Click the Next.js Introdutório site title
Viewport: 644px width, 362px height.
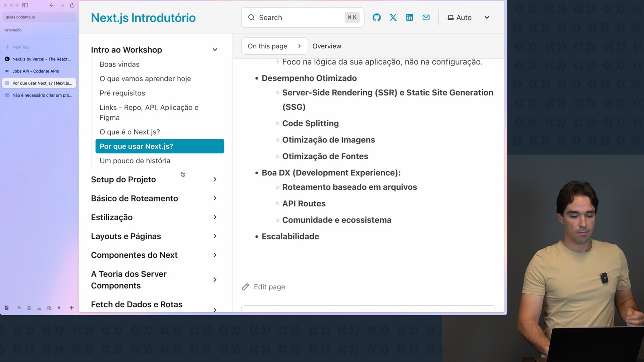pos(143,18)
